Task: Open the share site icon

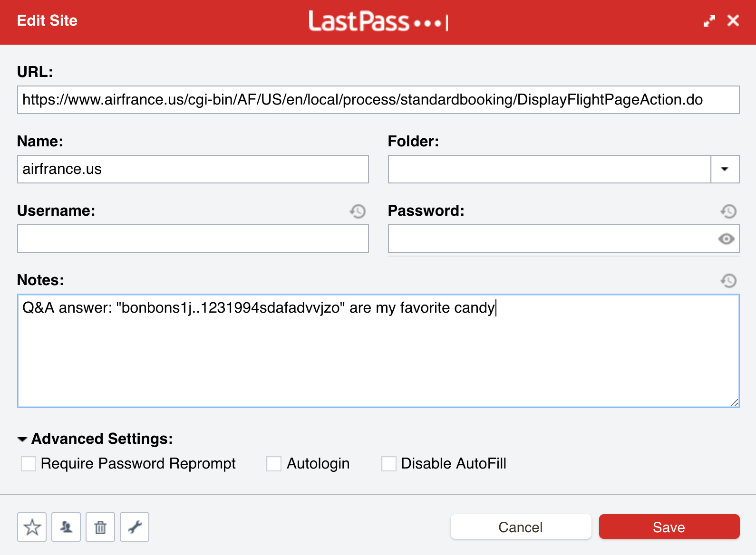Action: point(66,527)
